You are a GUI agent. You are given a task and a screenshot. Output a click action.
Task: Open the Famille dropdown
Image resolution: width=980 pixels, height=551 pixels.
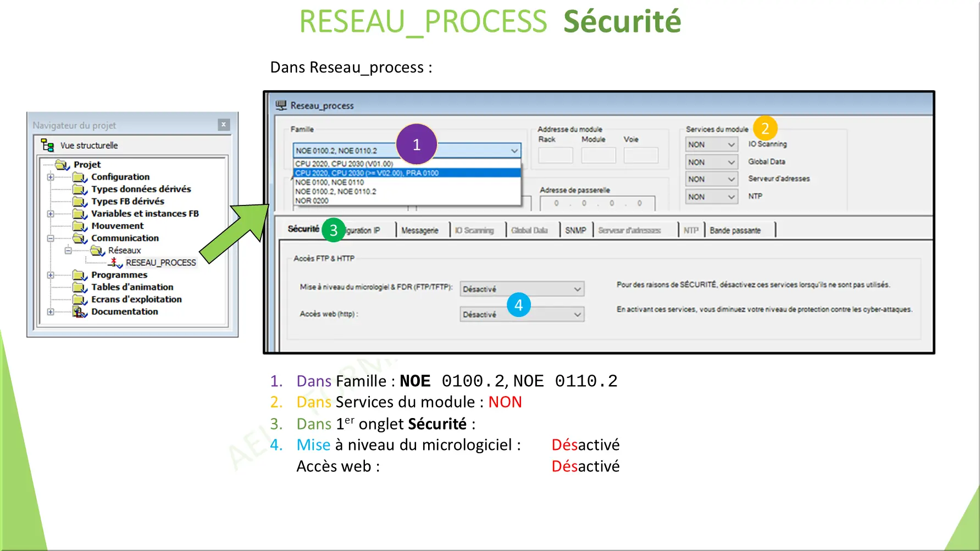(x=514, y=150)
